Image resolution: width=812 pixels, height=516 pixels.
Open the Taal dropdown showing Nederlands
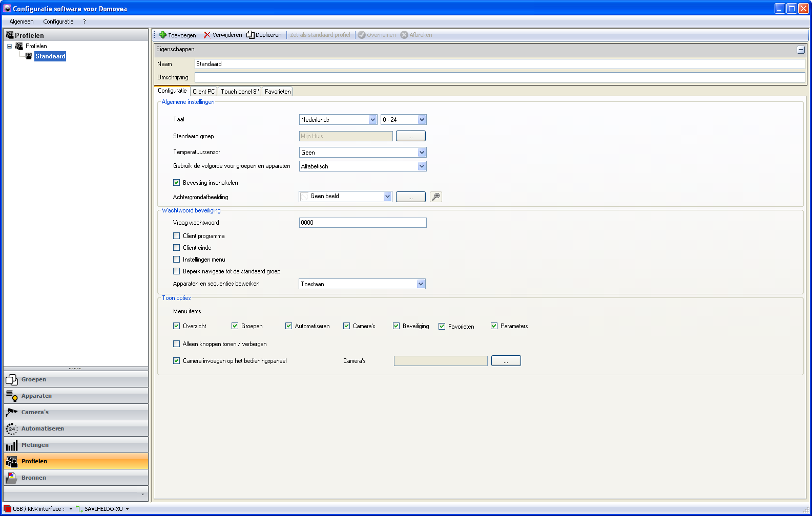(339, 120)
